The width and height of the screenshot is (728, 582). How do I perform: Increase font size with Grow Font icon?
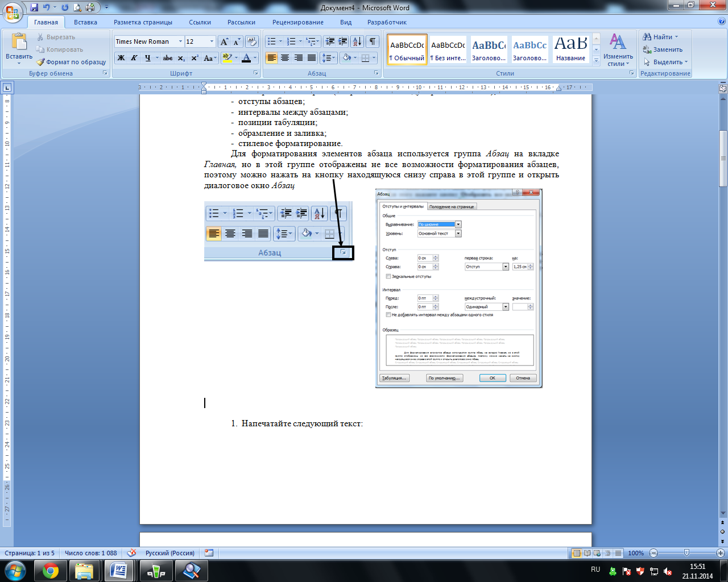click(225, 41)
